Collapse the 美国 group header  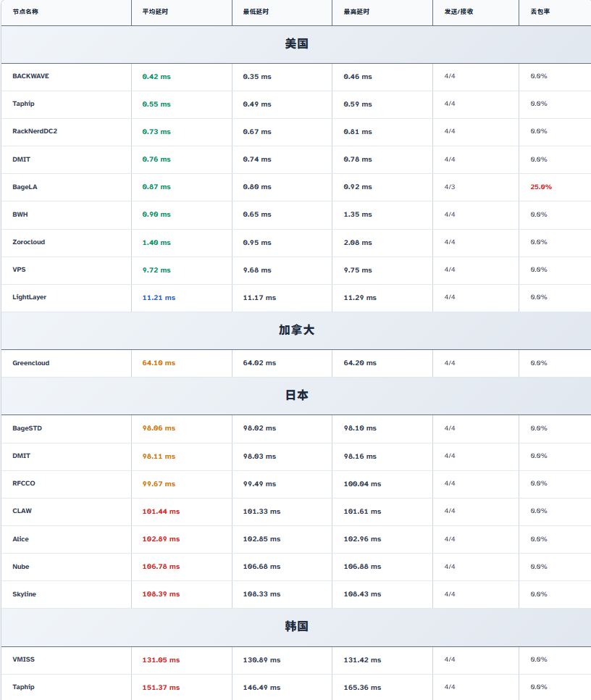(296, 44)
